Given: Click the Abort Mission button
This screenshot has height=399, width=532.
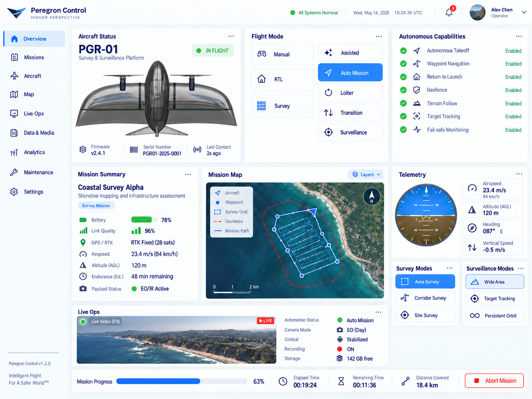Looking at the screenshot, I should coord(494,381).
